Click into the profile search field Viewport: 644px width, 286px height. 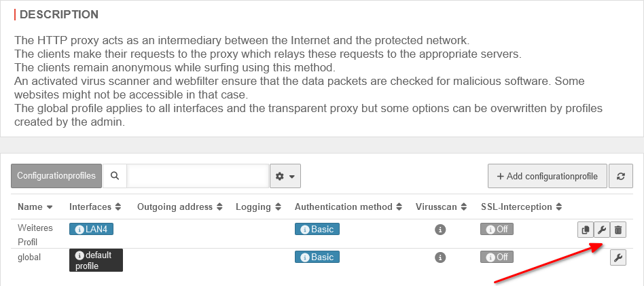point(198,176)
